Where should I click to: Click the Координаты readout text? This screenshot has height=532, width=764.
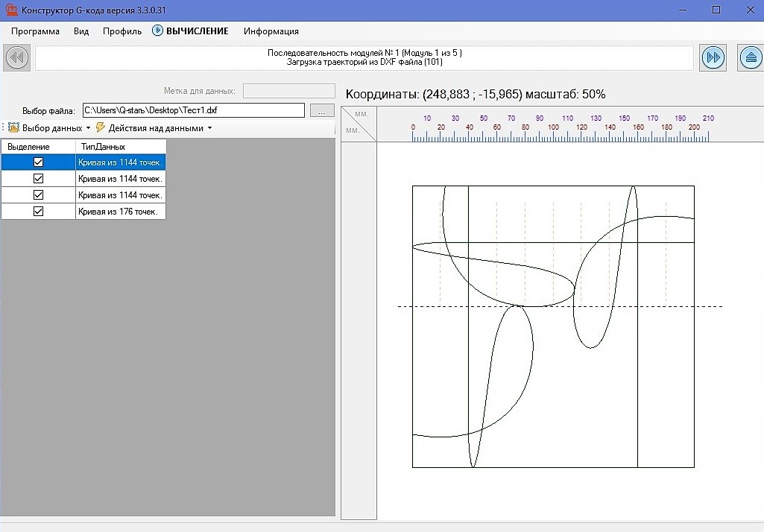(x=476, y=94)
